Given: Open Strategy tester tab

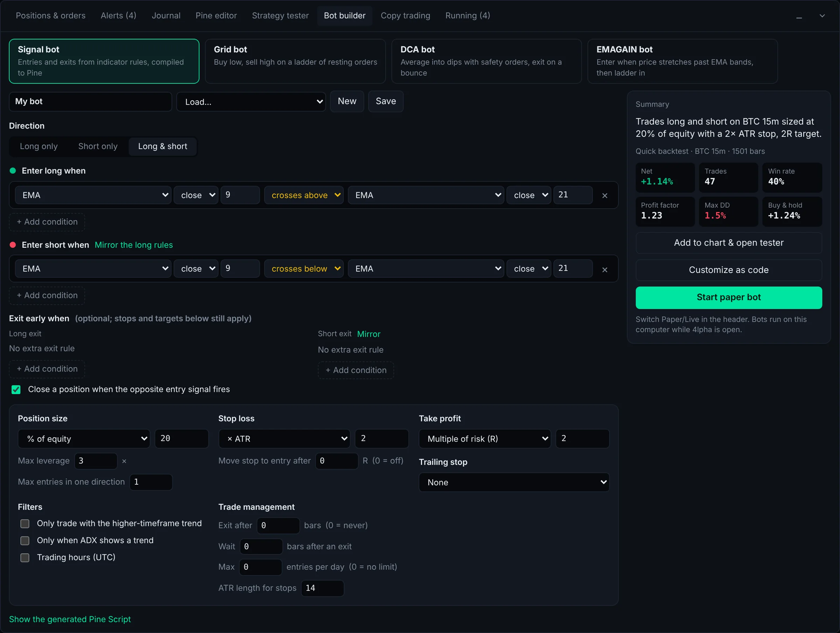Looking at the screenshot, I should click(x=280, y=15).
